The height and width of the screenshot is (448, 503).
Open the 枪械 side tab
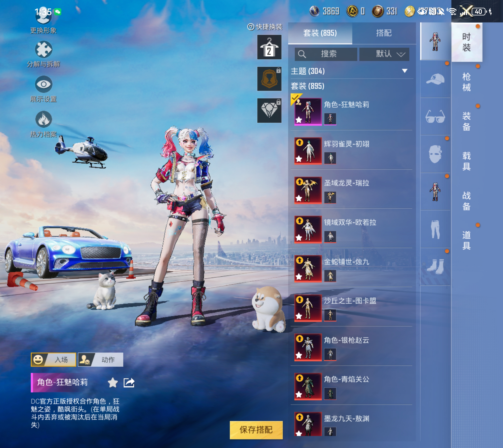[x=467, y=82]
